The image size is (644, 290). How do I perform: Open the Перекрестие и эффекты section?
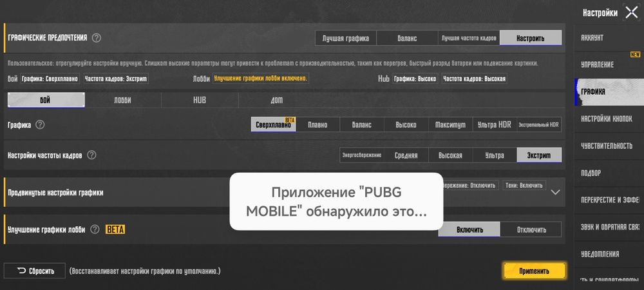pos(609,200)
